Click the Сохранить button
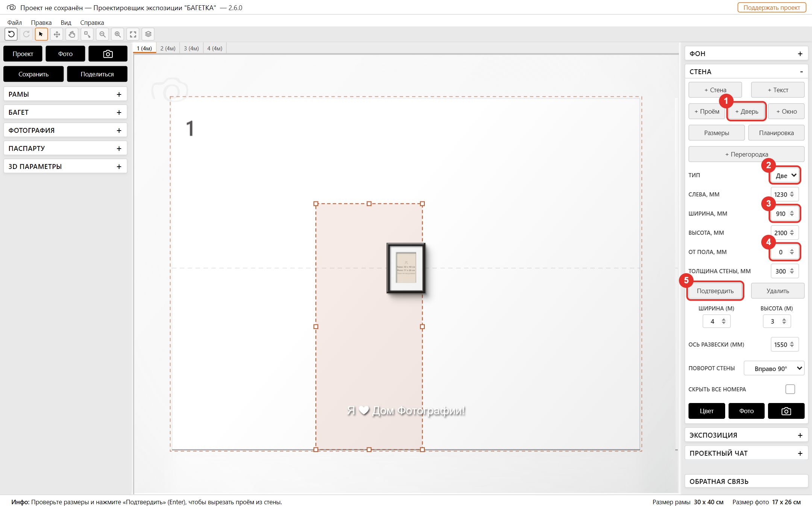 (33, 74)
